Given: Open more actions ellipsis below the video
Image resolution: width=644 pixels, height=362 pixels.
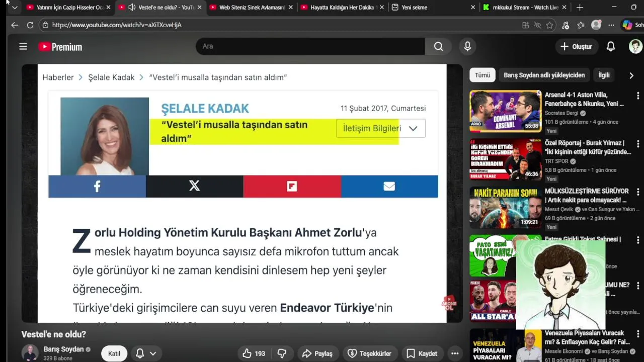Looking at the screenshot, I should pyautogui.click(x=455, y=353).
